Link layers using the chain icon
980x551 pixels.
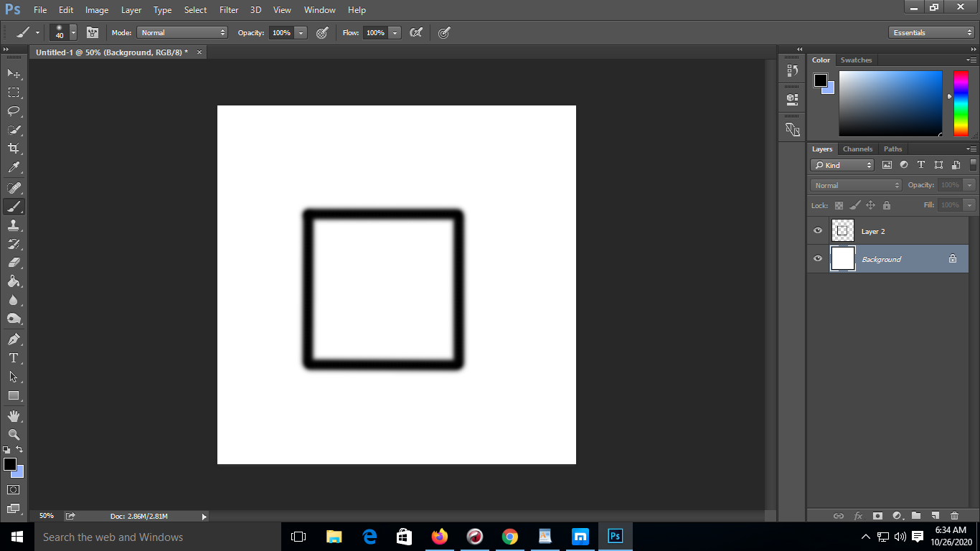tap(838, 516)
